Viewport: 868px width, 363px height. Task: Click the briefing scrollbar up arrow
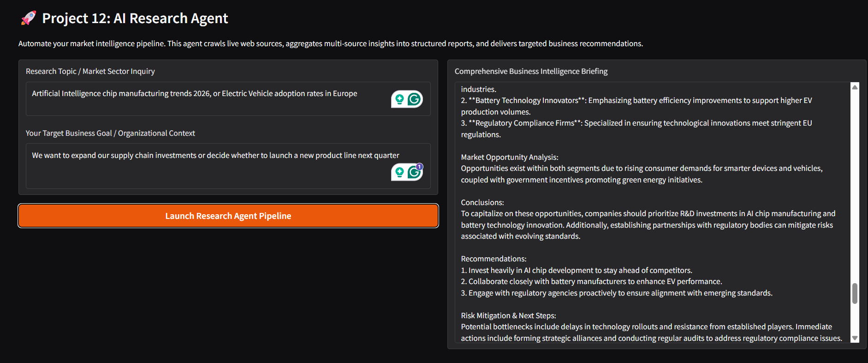pyautogui.click(x=855, y=87)
